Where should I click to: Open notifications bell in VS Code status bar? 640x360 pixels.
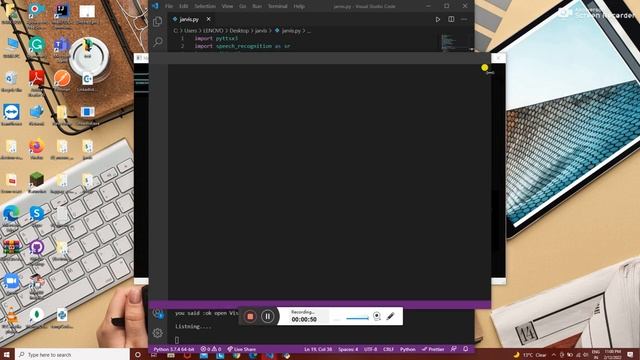click(466, 349)
